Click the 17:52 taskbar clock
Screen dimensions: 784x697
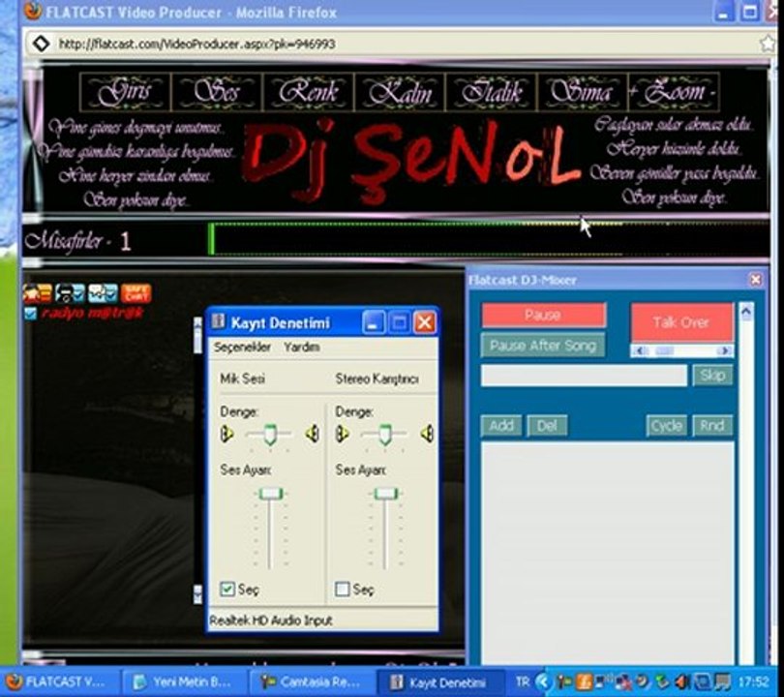tap(753, 682)
